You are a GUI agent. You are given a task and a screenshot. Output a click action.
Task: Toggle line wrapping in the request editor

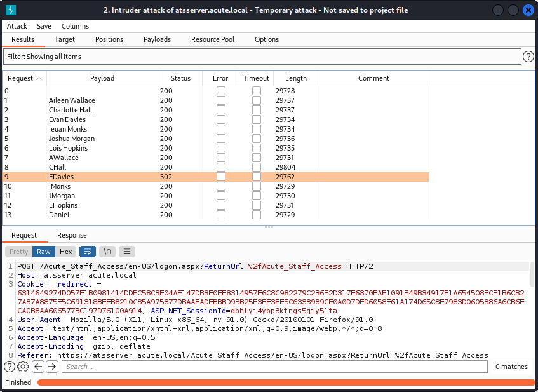(87, 251)
